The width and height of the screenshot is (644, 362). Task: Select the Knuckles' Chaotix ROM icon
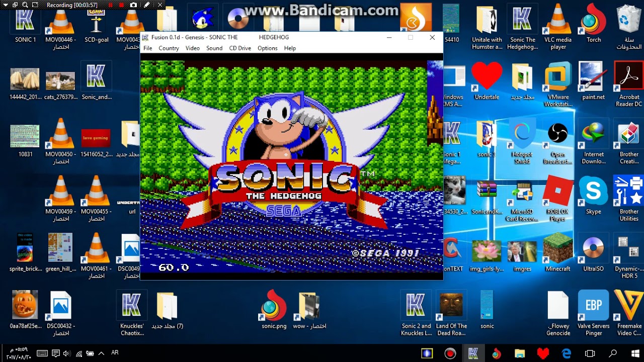132,314
